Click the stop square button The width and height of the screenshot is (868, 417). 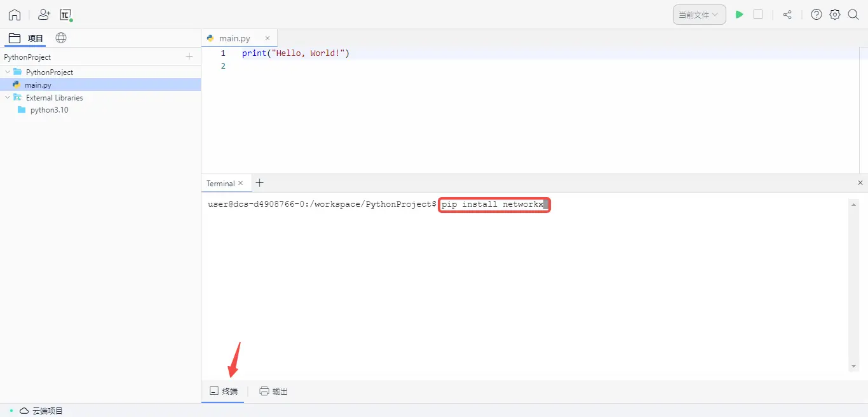coord(758,15)
